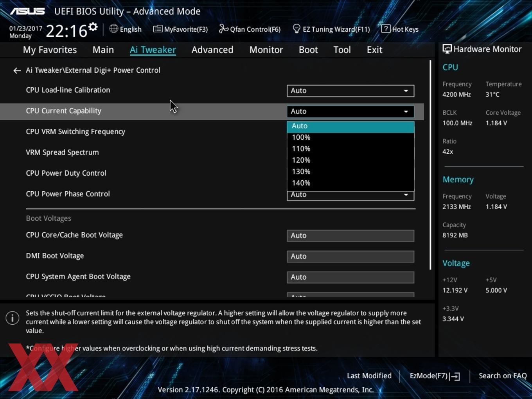Click CPU Core/Cache Boot Voltage field

pos(350,235)
